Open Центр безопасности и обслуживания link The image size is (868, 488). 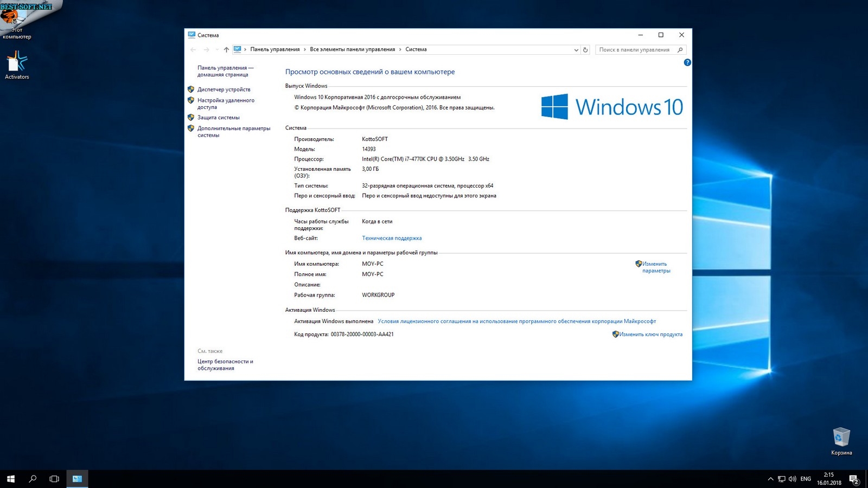(x=225, y=365)
